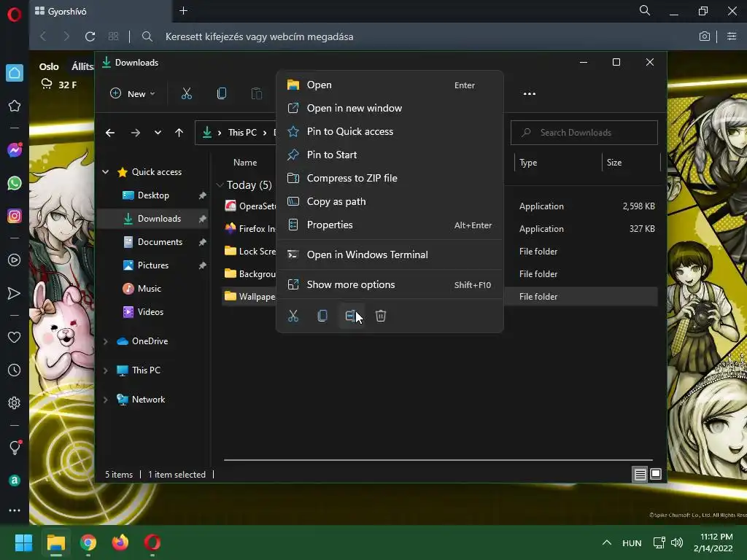Open Opera sidebar Messenger icon

tap(15, 150)
